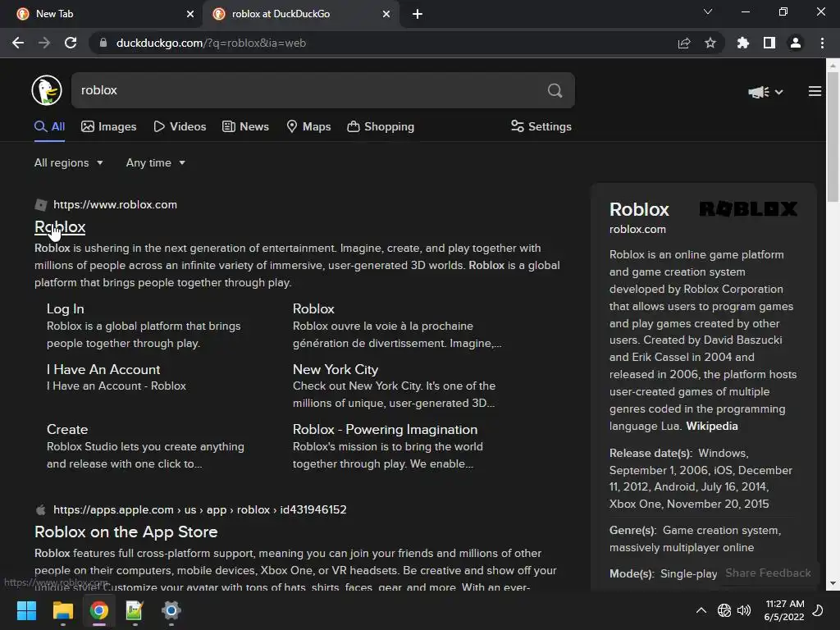
Task: Open the Log In sitelink
Action: tap(66, 309)
